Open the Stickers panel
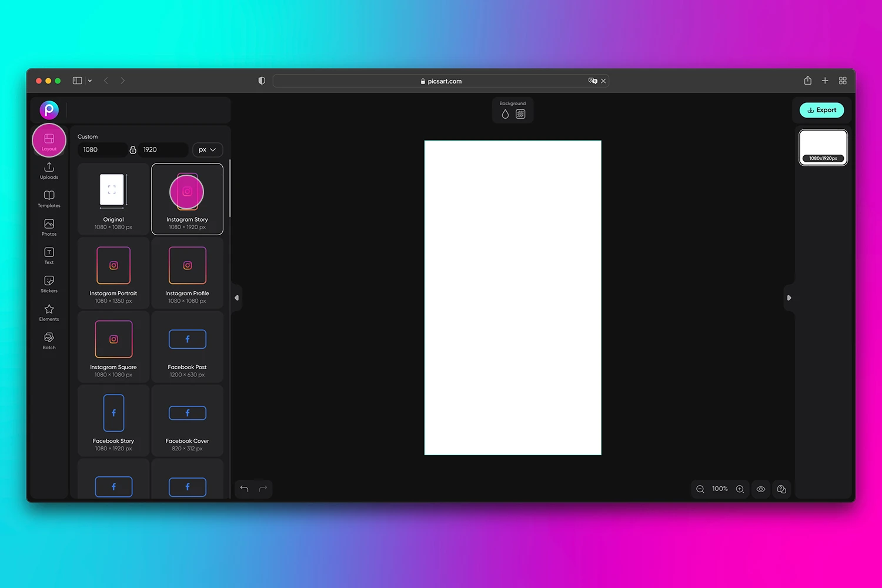 (x=49, y=283)
